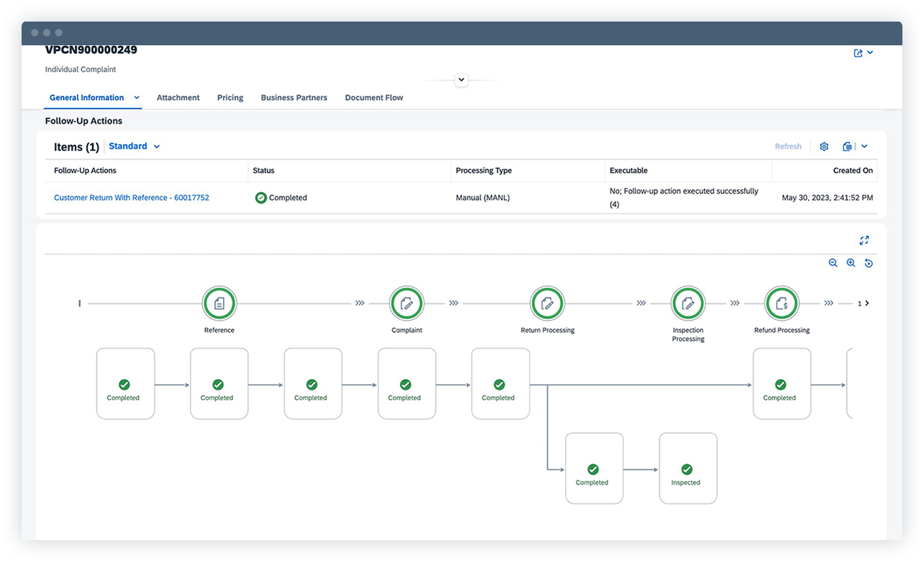Viewport: 924px width, 561px height.
Task: Select the Complaint milestone icon
Action: [x=407, y=303]
